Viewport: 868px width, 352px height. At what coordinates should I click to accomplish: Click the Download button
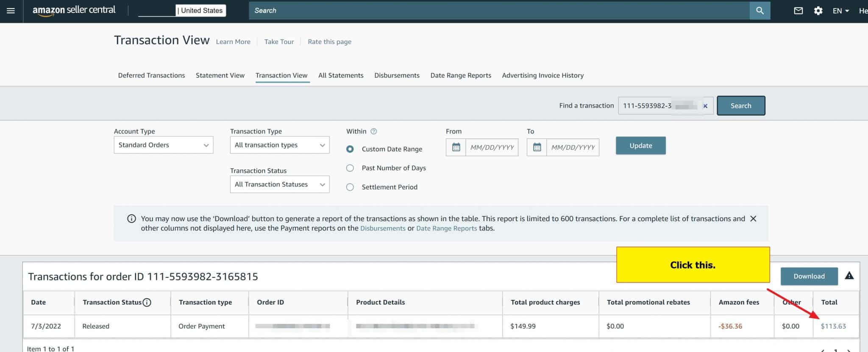(809, 276)
